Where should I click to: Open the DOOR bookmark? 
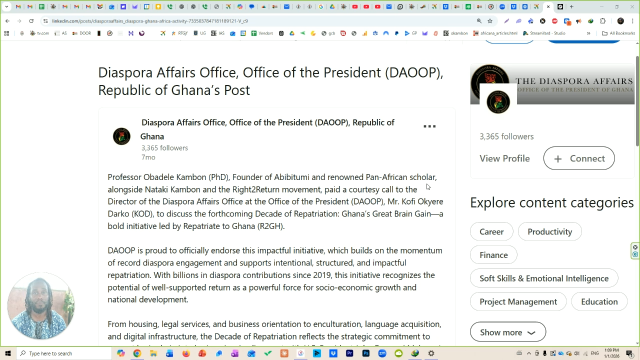pyautogui.click(x=82, y=33)
